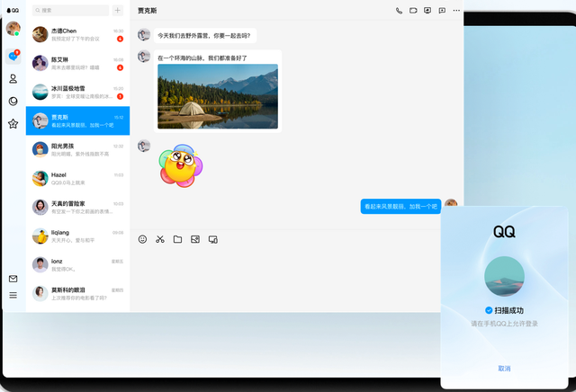This screenshot has height=392, width=576.
Task: Click the screen share icon in header
Action: (x=427, y=11)
